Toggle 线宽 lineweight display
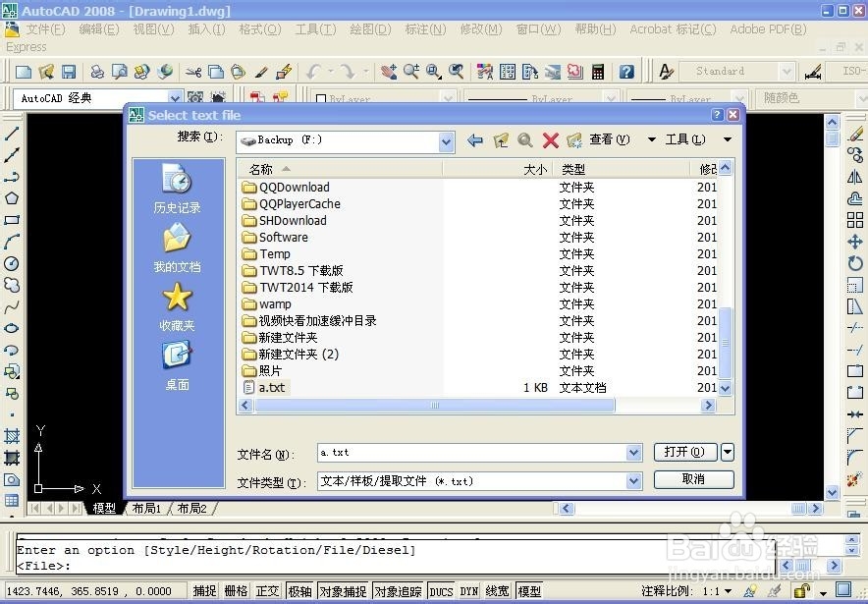Viewport: 868px width, 604px height. point(497,591)
